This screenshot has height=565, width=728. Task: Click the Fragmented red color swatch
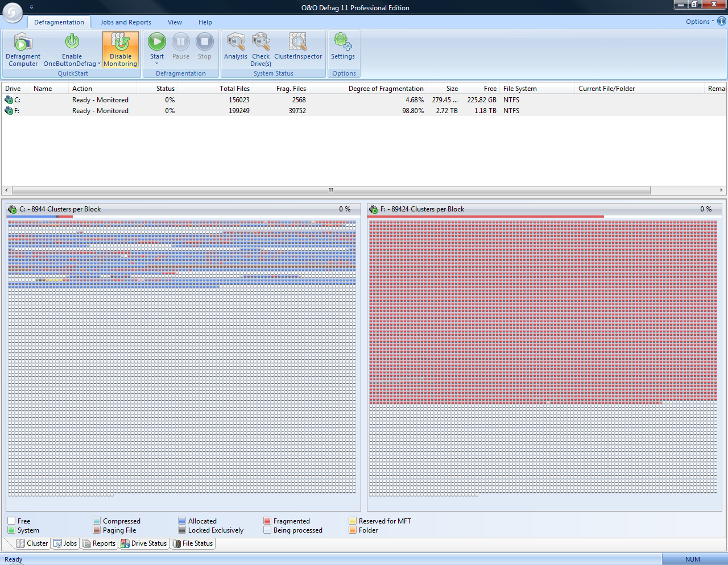click(x=267, y=521)
